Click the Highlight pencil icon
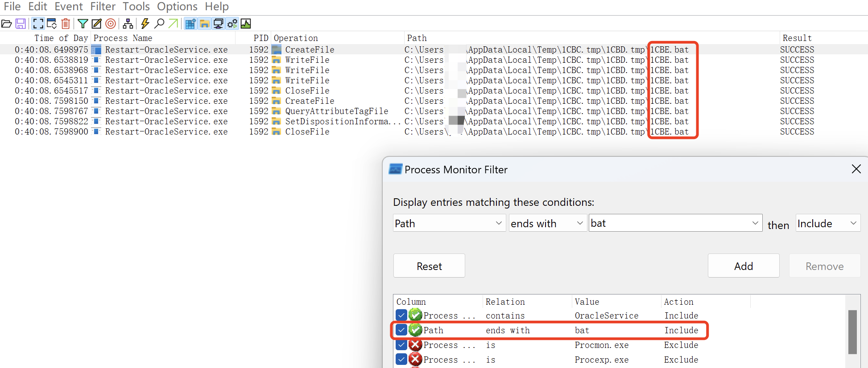868x368 pixels. coord(96,24)
